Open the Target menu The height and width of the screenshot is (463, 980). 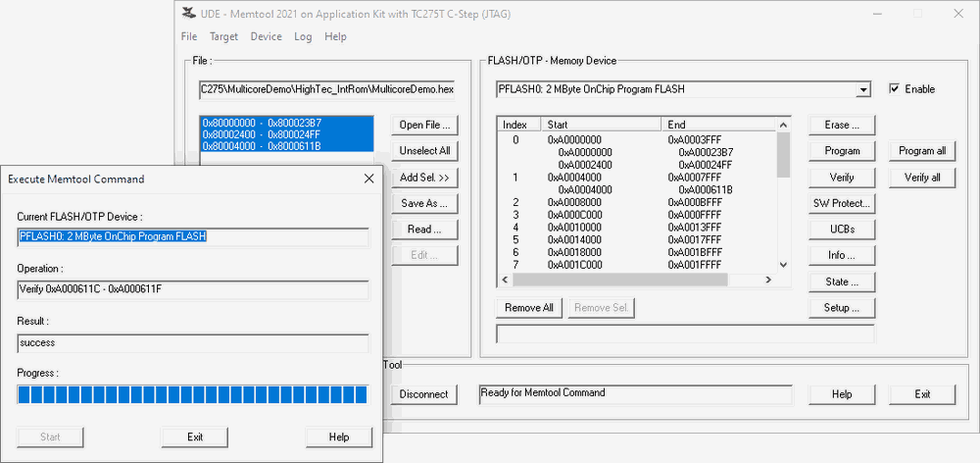[223, 36]
